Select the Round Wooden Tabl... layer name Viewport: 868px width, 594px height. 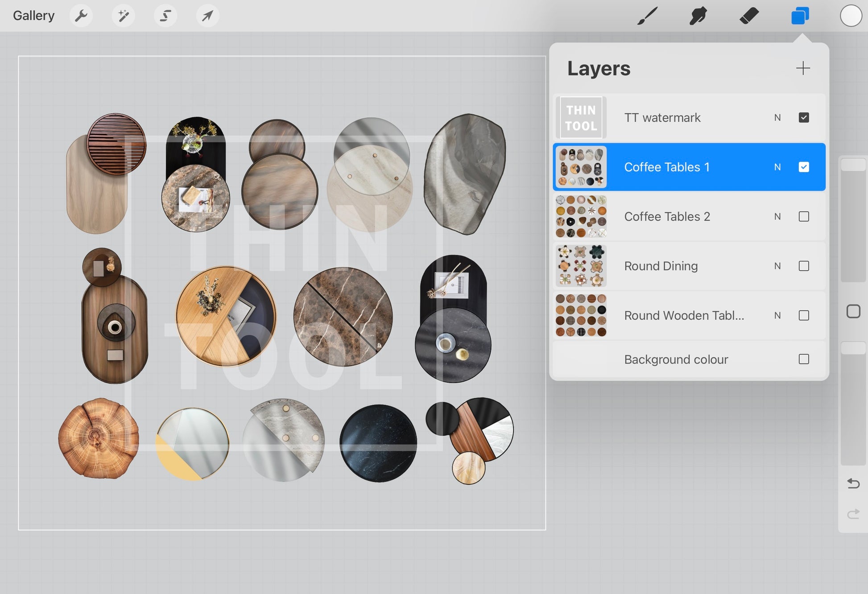point(684,316)
